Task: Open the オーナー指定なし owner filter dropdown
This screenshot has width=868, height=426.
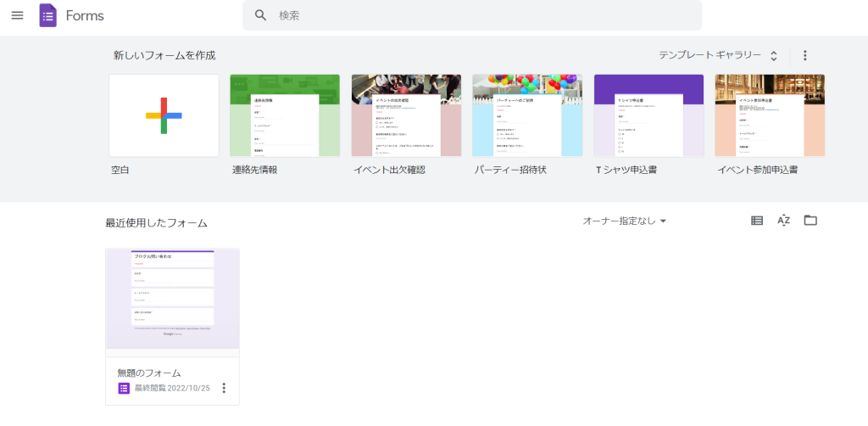Action: (x=625, y=221)
